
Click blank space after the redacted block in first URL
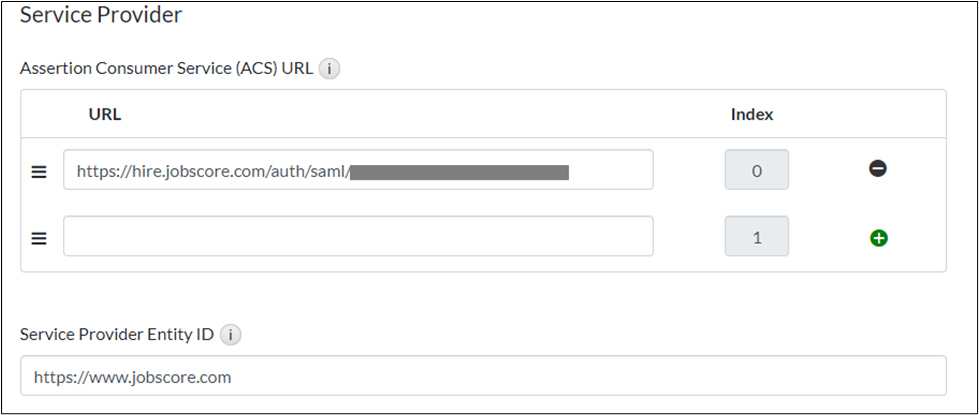click(610, 171)
